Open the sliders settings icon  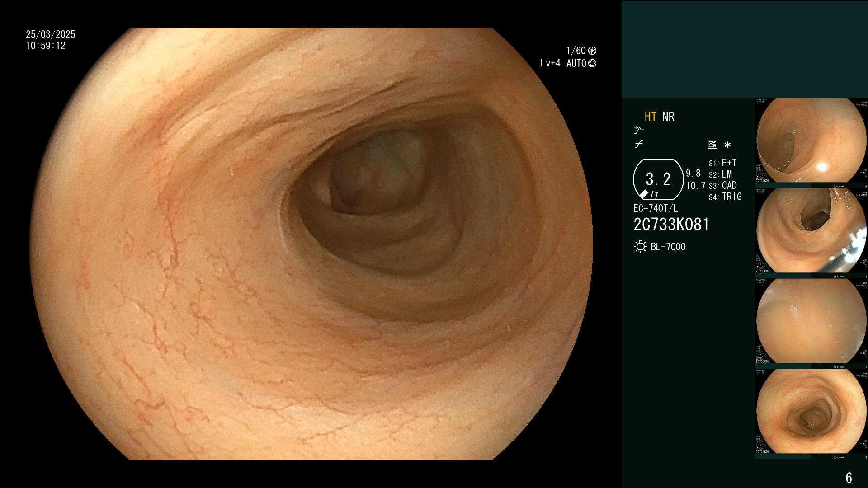pyautogui.click(x=712, y=144)
